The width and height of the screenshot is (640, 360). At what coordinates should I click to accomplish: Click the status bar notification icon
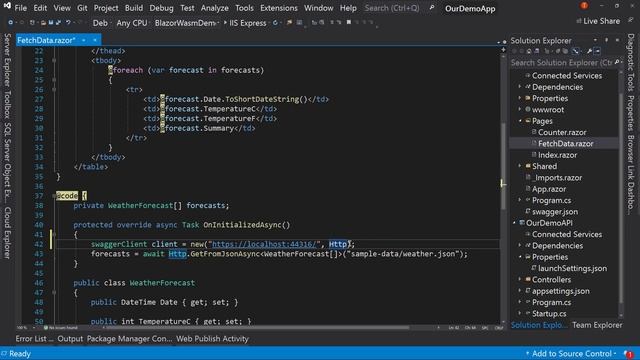point(629,353)
